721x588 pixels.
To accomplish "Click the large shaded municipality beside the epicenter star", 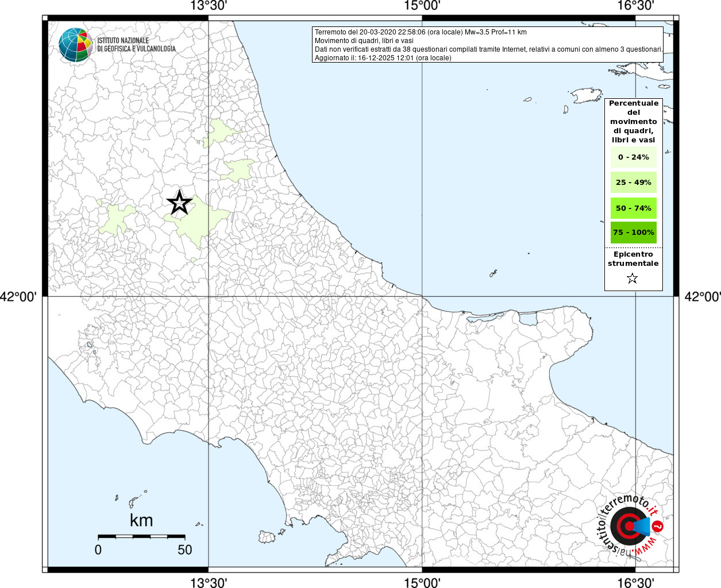I will [x=198, y=221].
